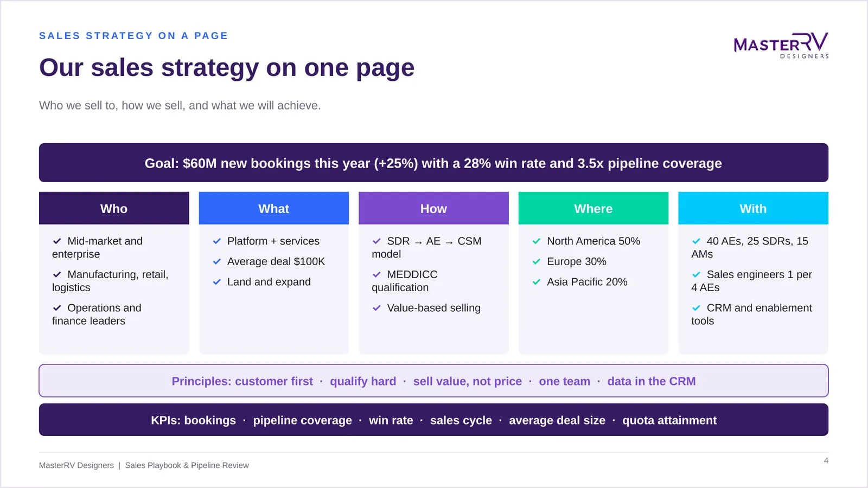
Task: Click the MEDDICC qualification text
Action: pyautogui.click(x=405, y=281)
